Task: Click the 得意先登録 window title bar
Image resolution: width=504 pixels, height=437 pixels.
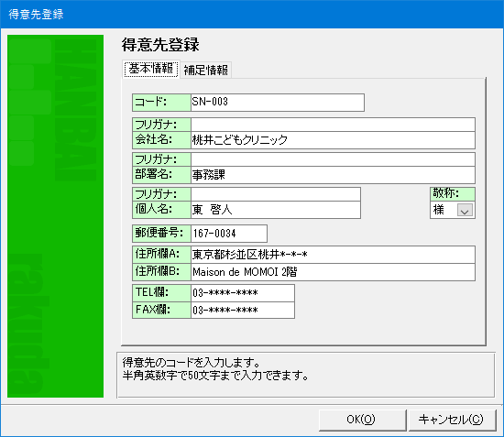Action: tap(252, 14)
